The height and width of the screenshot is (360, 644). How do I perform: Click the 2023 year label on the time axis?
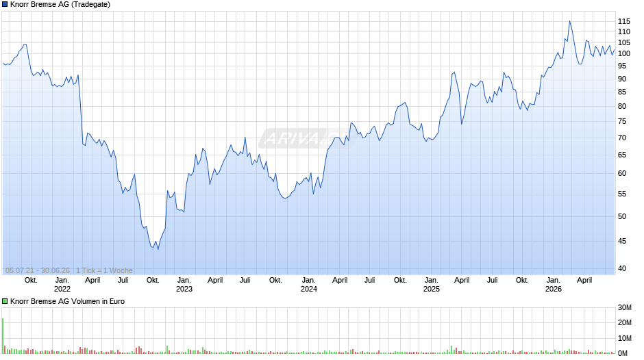click(x=184, y=289)
